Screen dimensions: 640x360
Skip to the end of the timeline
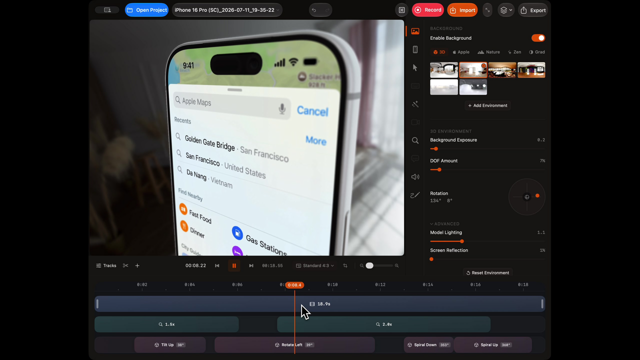[x=251, y=266]
